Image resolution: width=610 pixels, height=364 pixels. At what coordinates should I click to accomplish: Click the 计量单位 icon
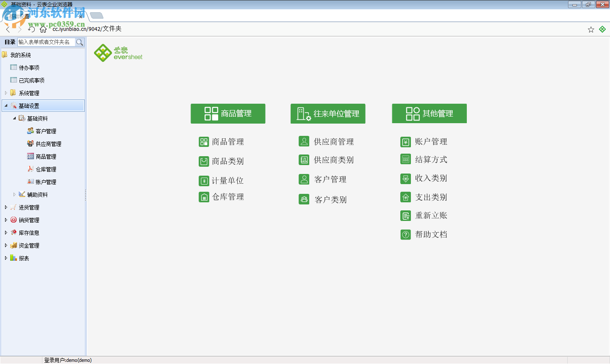point(204,181)
